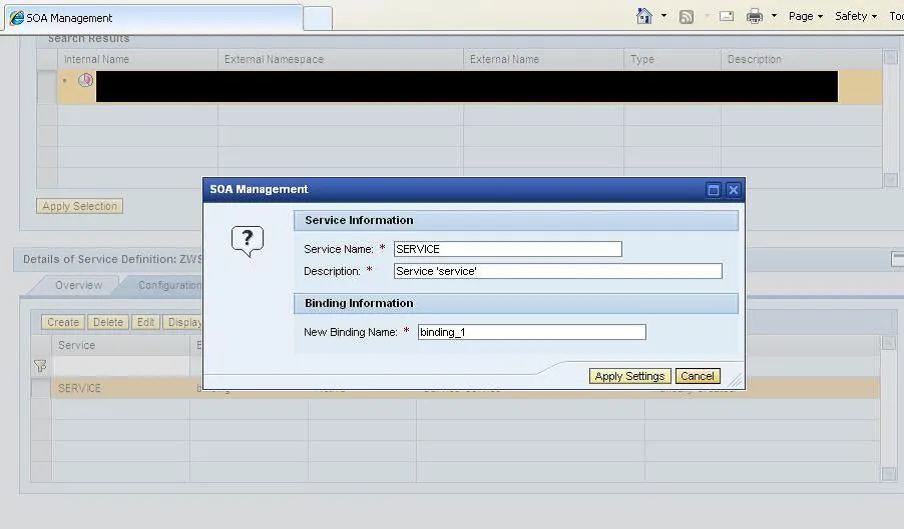Open the Print dropdown arrow

(x=774, y=16)
